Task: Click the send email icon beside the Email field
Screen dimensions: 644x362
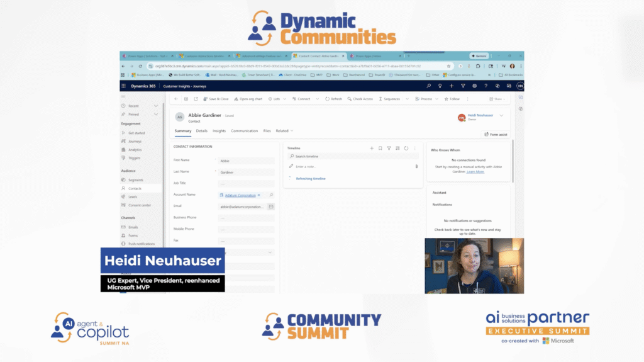Action: 271,206
